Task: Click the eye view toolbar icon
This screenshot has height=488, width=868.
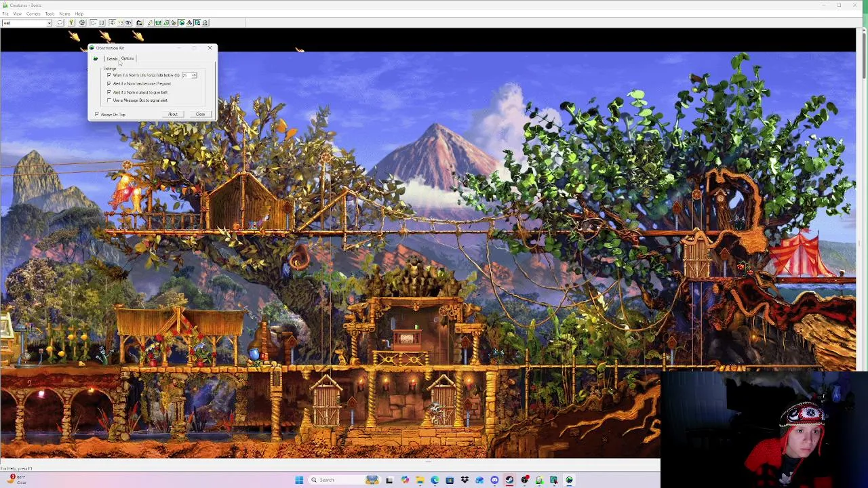Action: click(128, 23)
